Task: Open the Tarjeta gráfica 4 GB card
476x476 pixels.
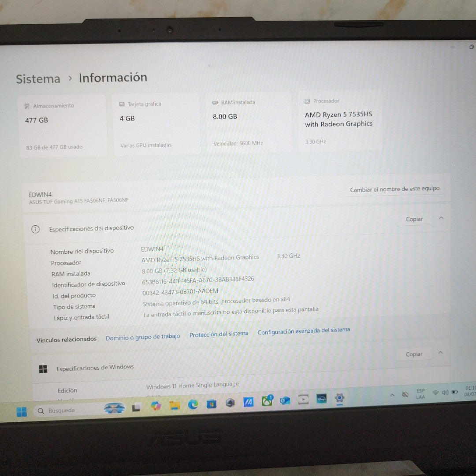Action: point(156,124)
